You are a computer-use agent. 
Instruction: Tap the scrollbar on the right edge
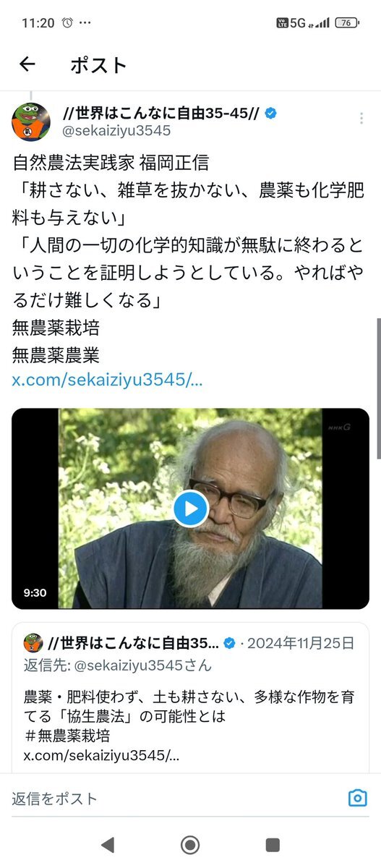pyautogui.click(x=378, y=387)
